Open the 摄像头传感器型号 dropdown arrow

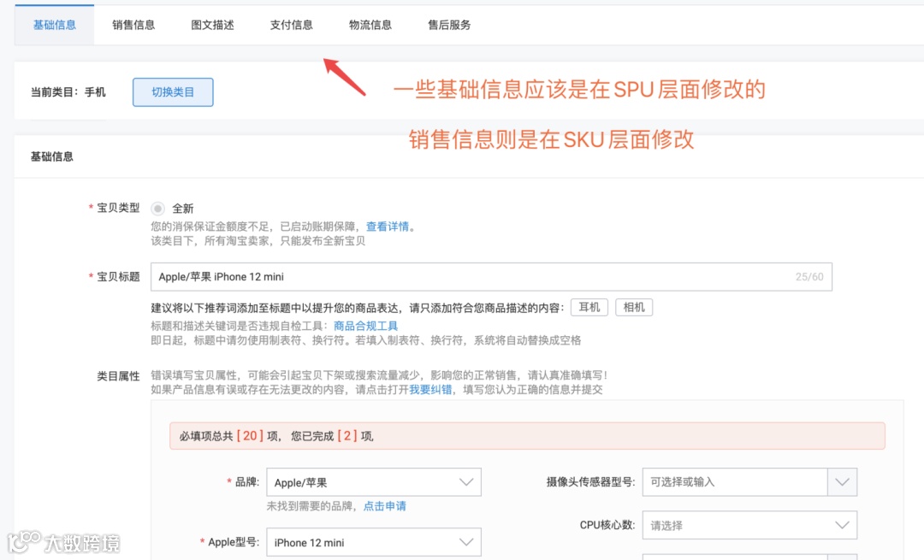[x=842, y=482]
